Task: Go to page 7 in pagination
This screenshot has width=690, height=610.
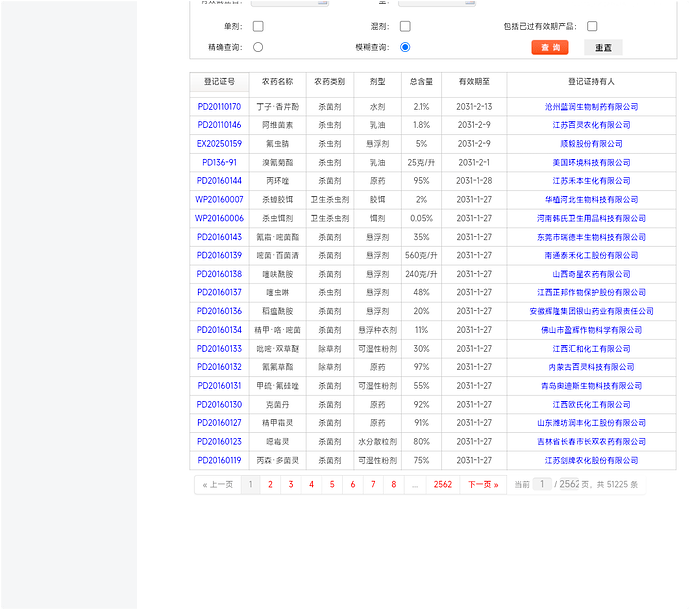Action: pyautogui.click(x=373, y=485)
